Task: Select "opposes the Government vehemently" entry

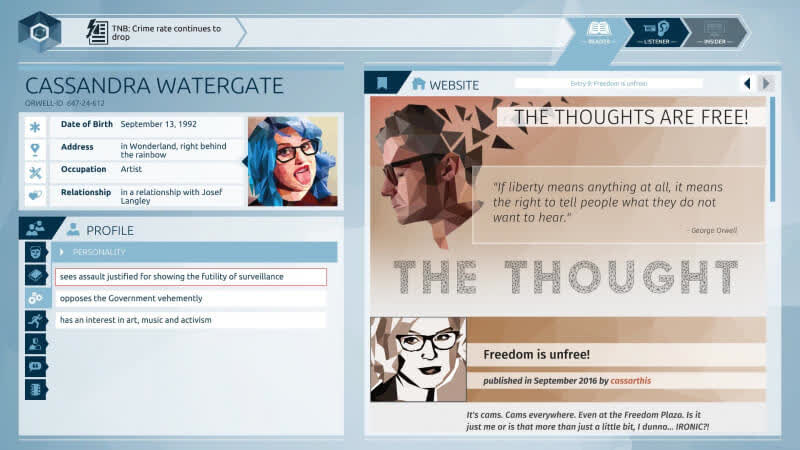Action: tap(191, 298)
